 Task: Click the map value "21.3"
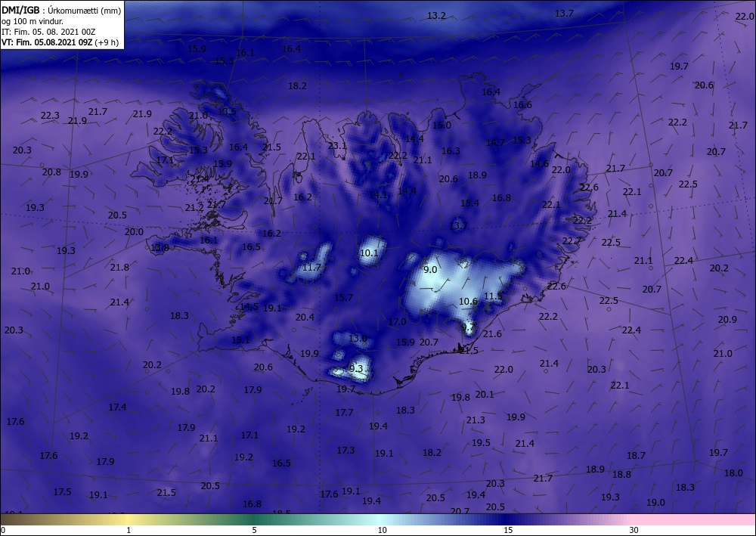coord(476,420)
